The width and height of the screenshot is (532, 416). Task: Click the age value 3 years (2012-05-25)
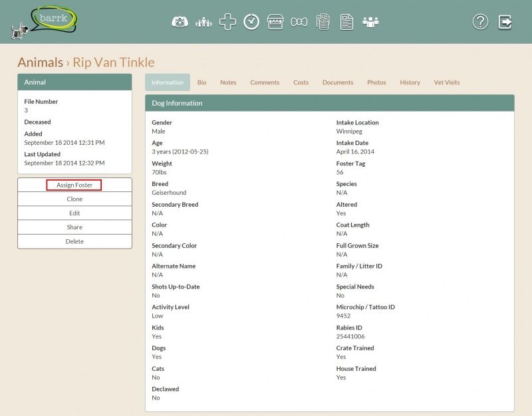180,152
